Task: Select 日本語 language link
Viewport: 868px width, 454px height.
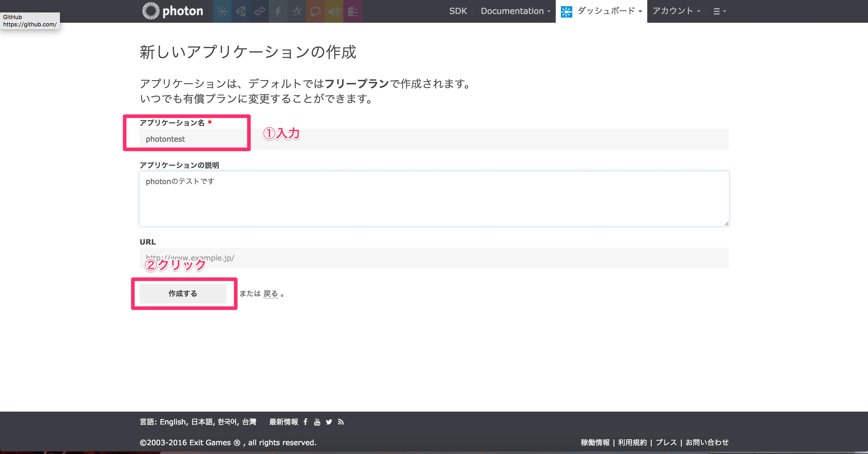Action: click(202, 422)
